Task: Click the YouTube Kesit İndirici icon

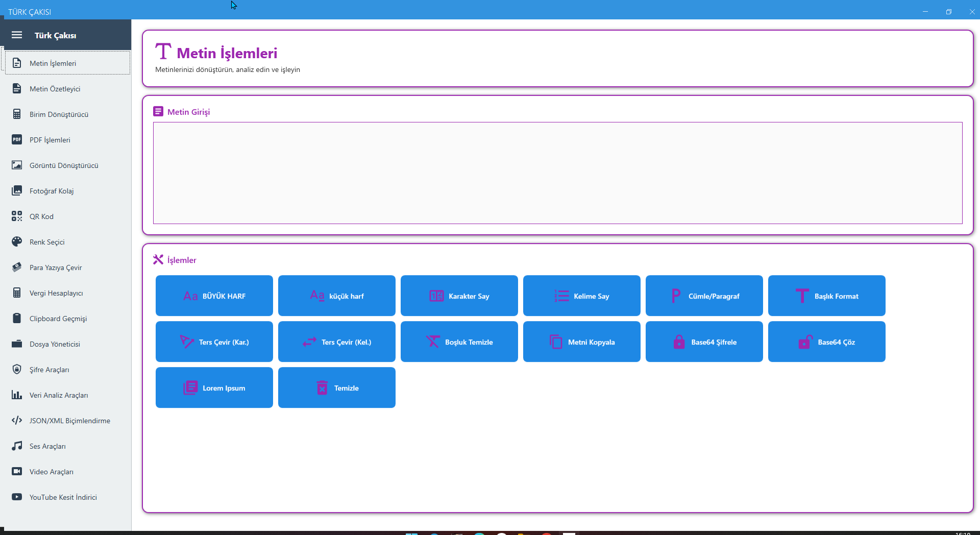Action: point(17,497)
